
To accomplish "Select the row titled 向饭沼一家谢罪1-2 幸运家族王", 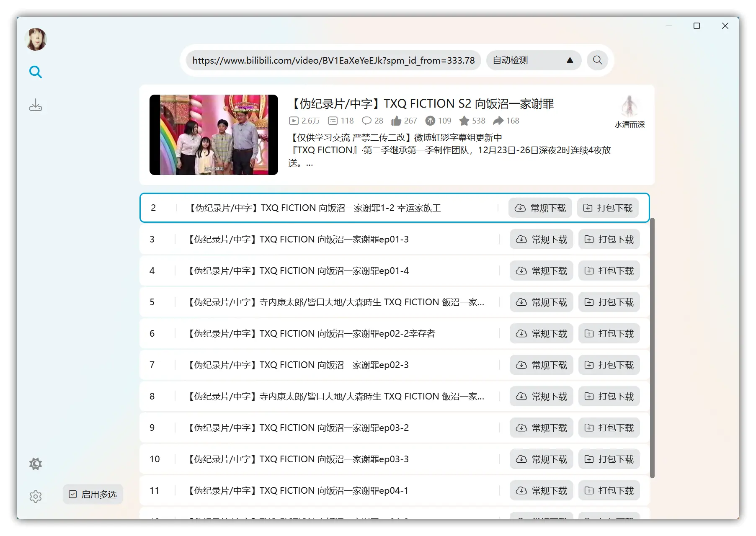I will coord(395,208).
